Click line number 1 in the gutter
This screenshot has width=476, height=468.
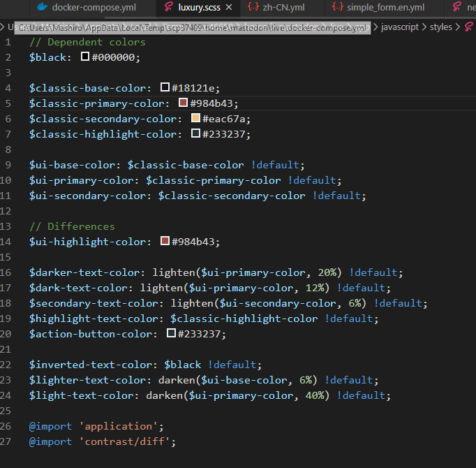[8, 42]
